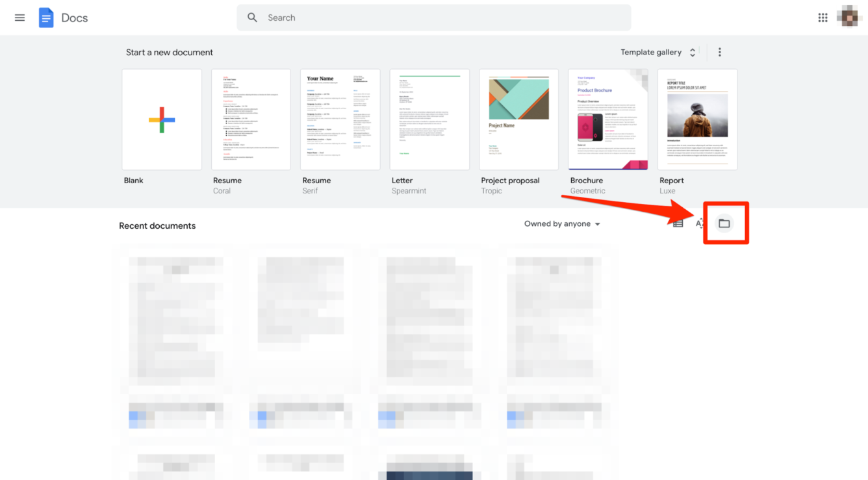
Task: Switch to list view
Action: (678, 223)
